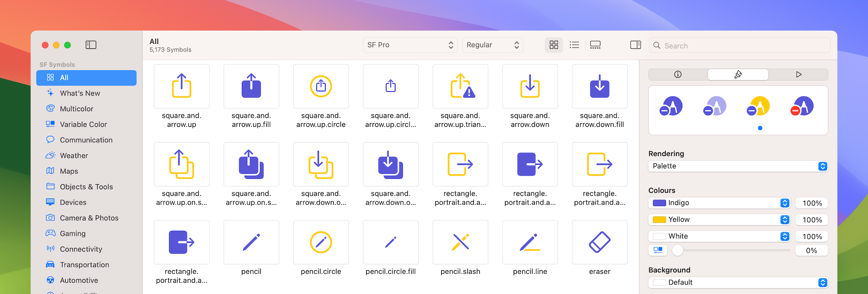868x294 pixels.
Task: Switch to gallery view
Action: click(x=595, y=45)
